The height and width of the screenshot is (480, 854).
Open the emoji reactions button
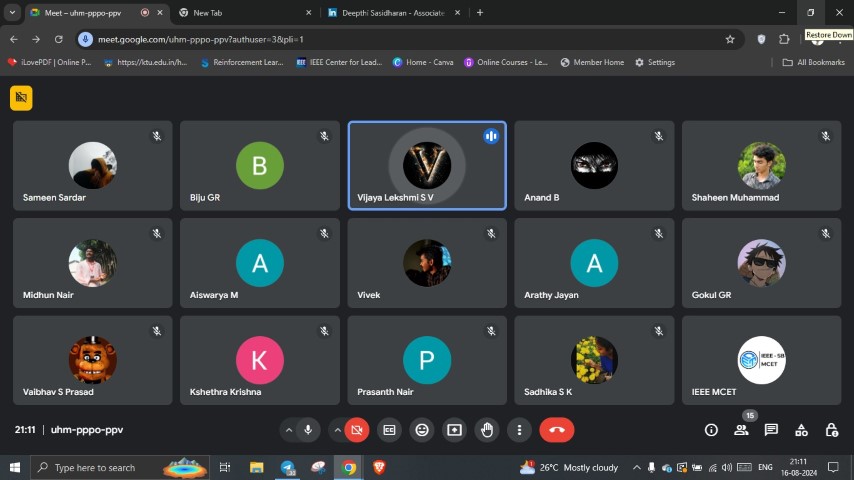click(x=422, y=430)
